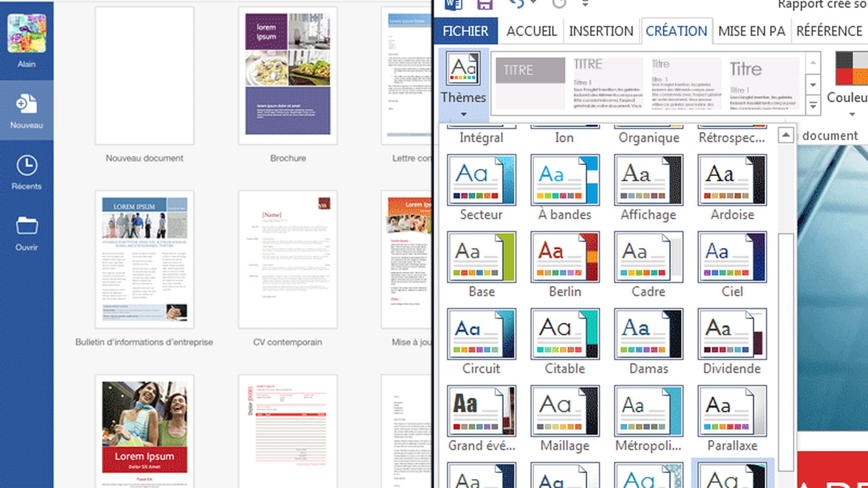
Task: Choose the Secteur theme
Action: (x=481, y=188)
